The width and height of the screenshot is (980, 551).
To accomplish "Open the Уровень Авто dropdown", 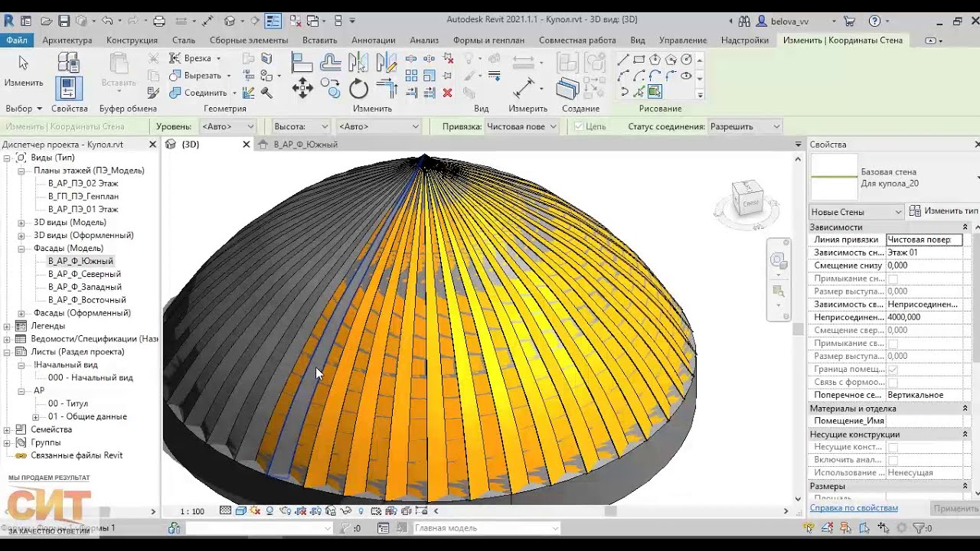I will (x=227, y=126).
